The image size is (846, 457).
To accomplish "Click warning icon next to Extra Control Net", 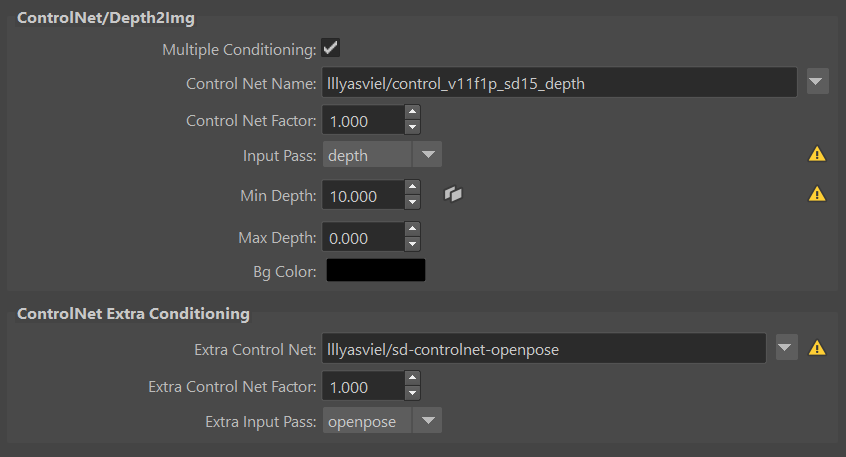I will tap(817, 348).
